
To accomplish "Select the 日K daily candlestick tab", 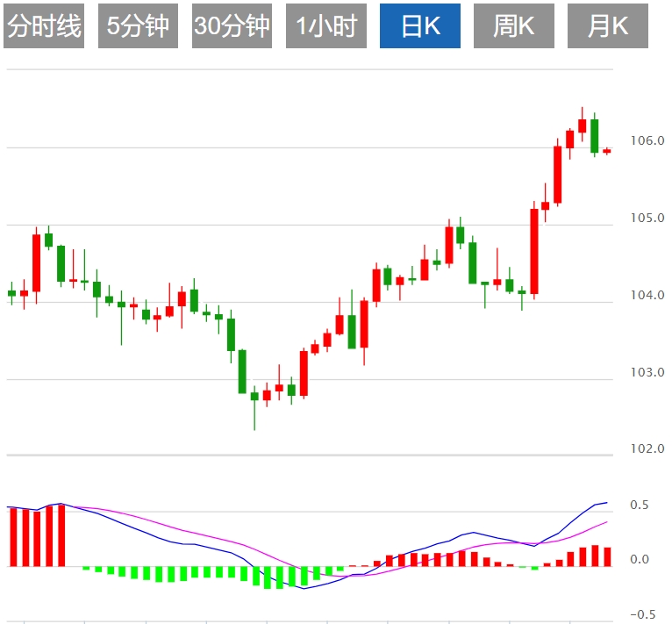I will point(420,25).
